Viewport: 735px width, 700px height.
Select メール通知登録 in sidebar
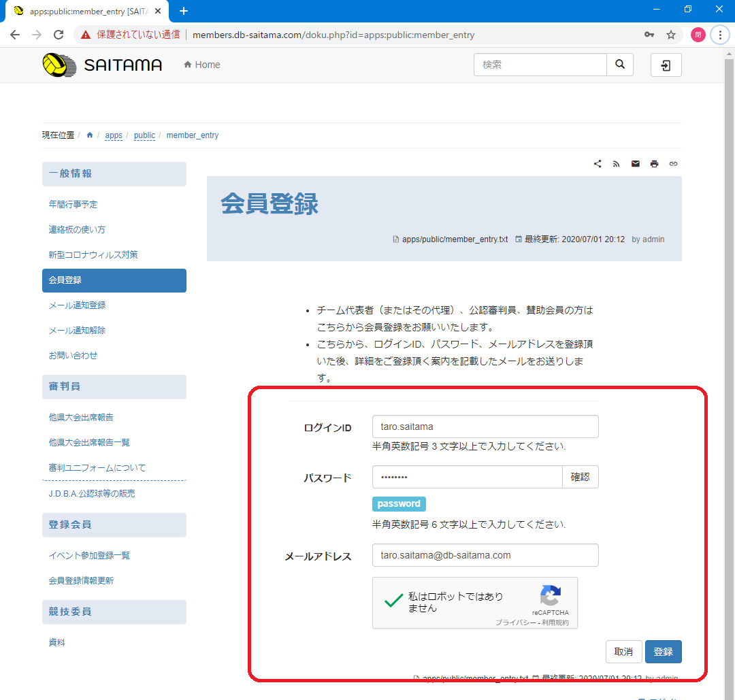(x=77, y=305)
